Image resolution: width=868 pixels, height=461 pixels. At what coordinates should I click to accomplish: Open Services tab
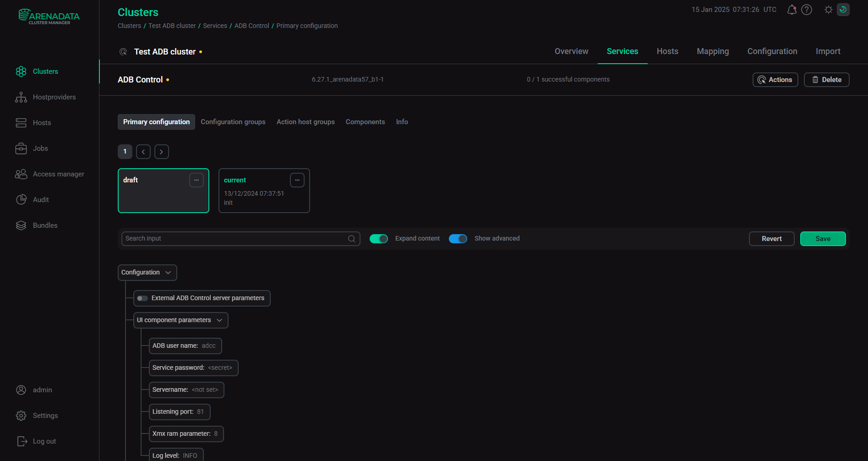click(622, 51)
